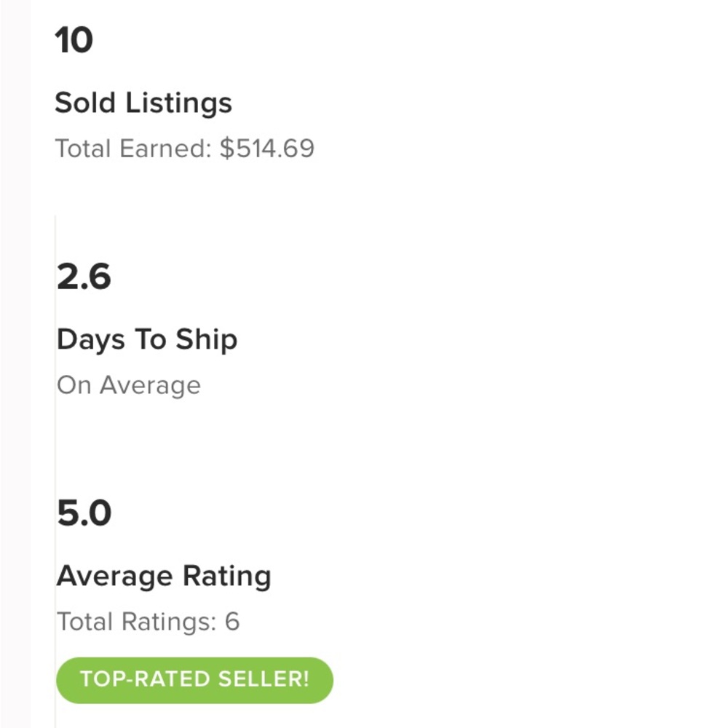Select the Total Earned label text
The height and width of the screenshot is (728, 728).
coord(133,149)
